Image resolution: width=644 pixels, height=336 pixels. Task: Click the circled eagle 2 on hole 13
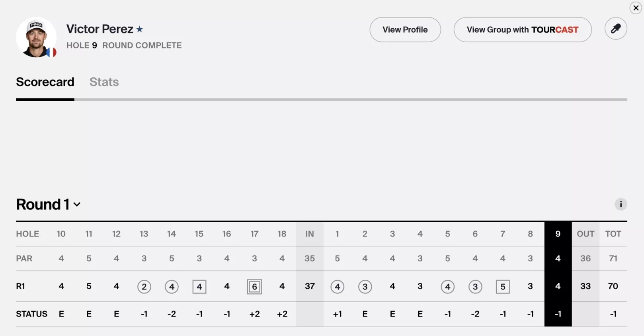point(144,287)
